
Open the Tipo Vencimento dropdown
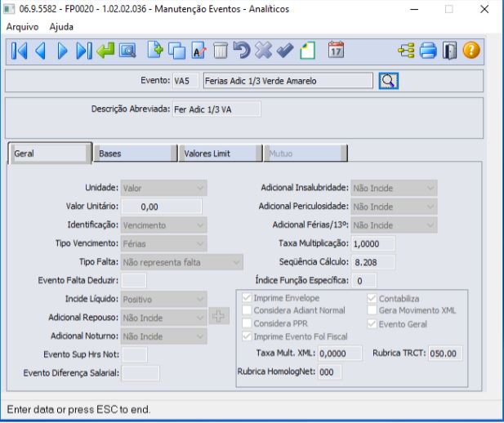pos(163,243)
